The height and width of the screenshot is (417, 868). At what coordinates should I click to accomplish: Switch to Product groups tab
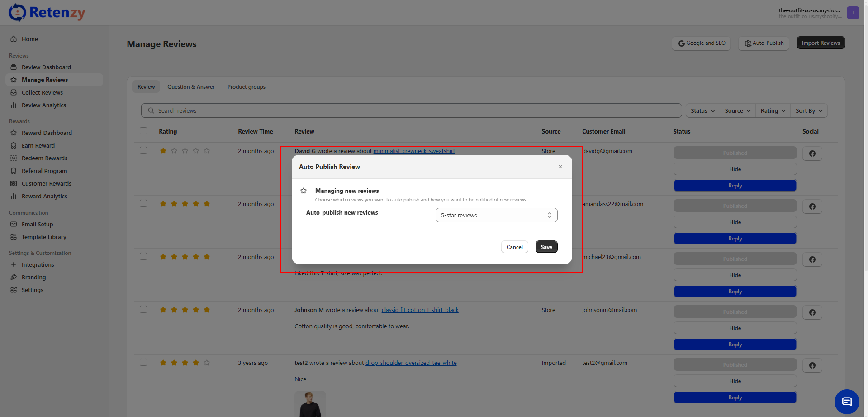[247, 87]
